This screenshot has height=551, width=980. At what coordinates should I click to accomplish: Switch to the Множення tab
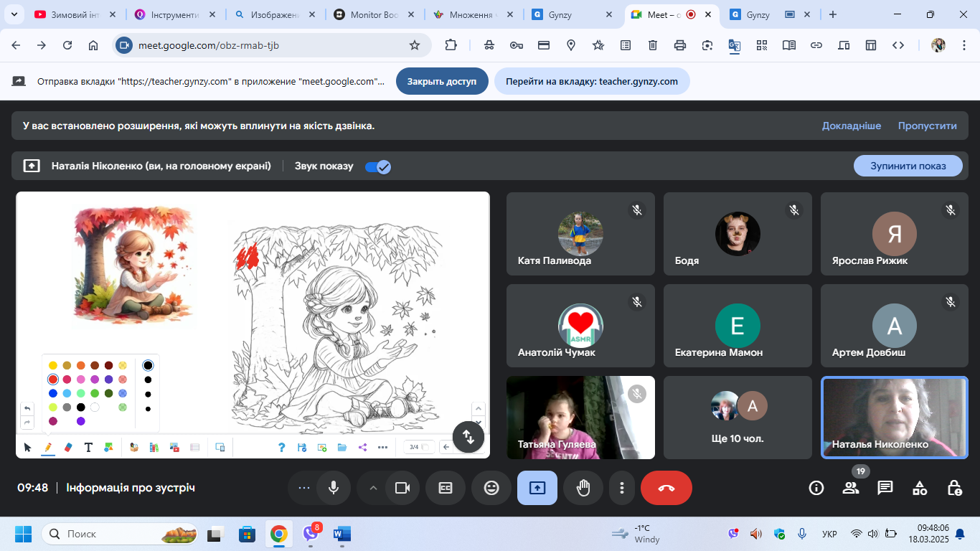(x=473, y=14)
